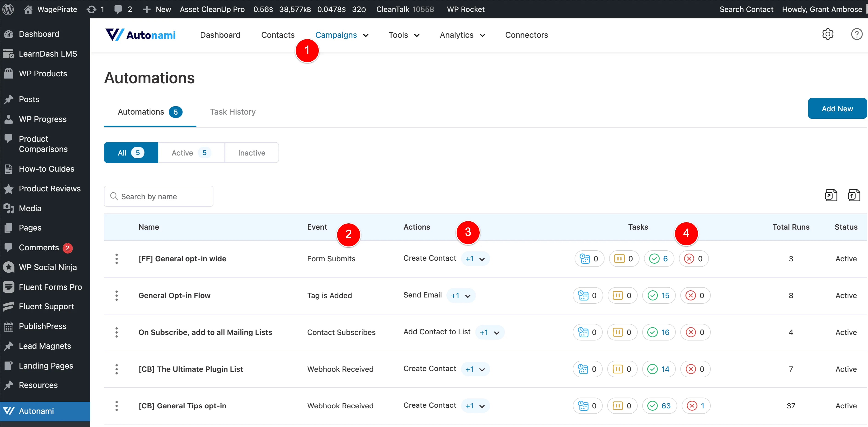Click CleanTalk in admin bar

point(405,9)
